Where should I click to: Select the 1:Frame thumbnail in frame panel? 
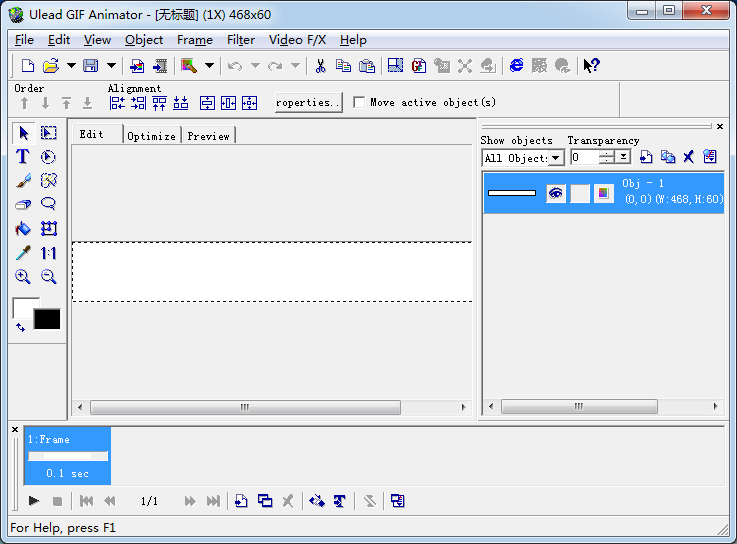tap(67, 456)
